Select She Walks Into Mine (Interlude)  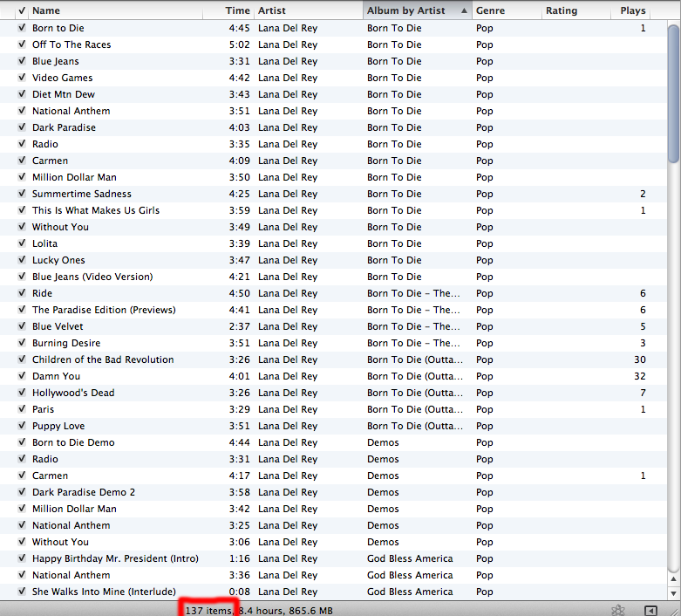click(104, 592)
